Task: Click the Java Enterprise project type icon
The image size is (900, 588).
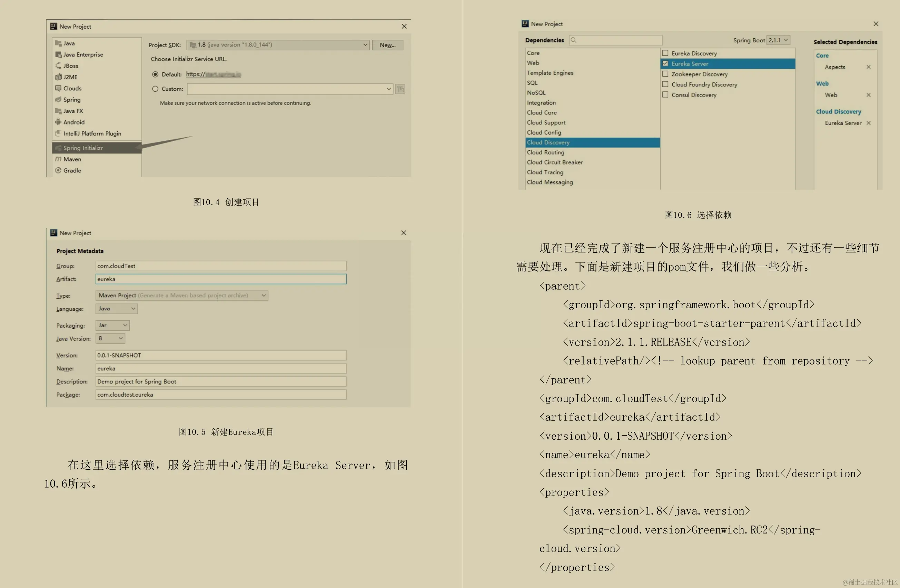Action: point(58,54)
